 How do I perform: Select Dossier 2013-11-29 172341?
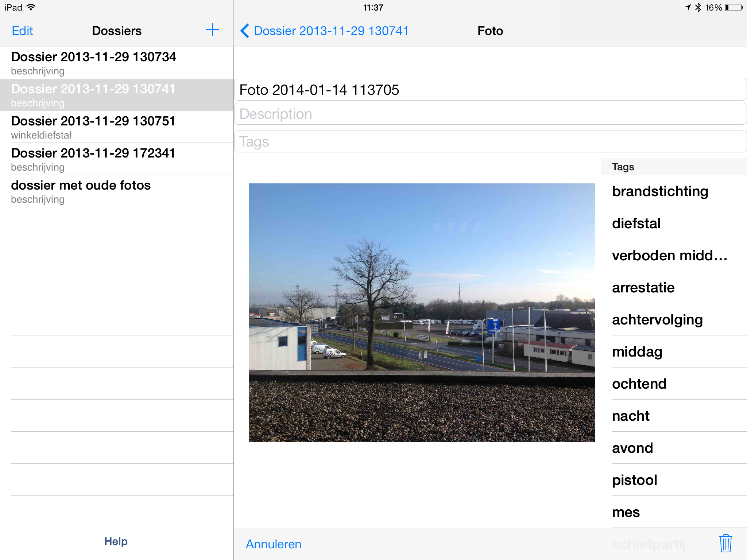pyautogui.click(x=117, y=159)
